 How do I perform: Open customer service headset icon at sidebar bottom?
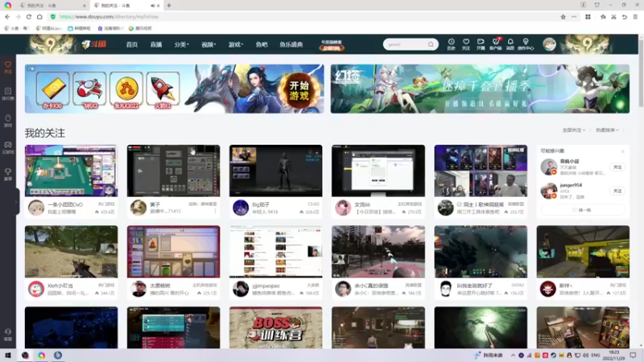8,335
